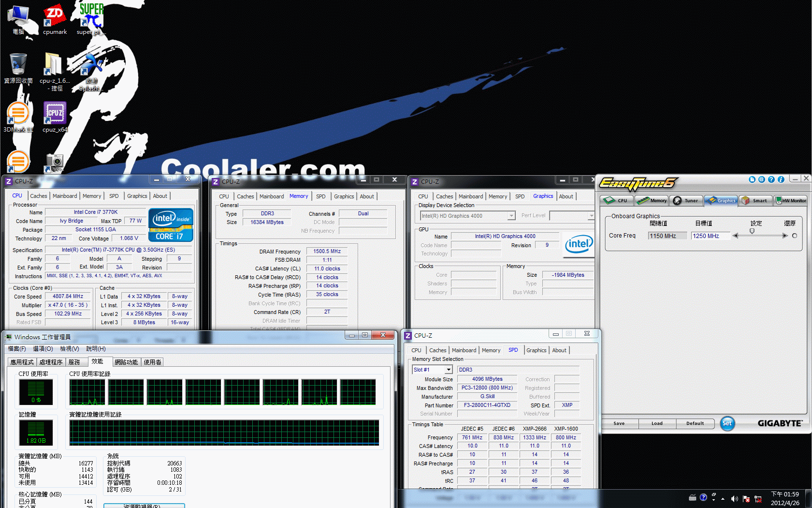Open the 3DMark 11 desktop icon
Viewport: 812px width, 508px height.
tap(18, 117)
